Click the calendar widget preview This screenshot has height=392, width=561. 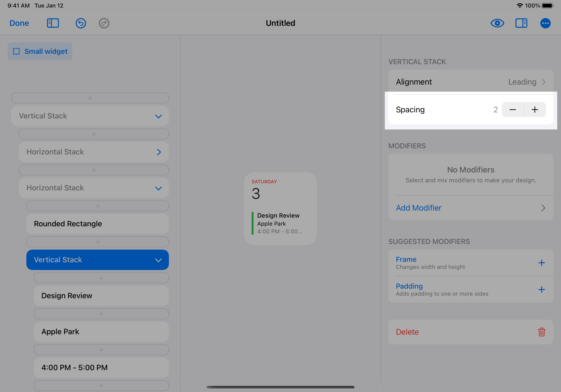[280, 208]
